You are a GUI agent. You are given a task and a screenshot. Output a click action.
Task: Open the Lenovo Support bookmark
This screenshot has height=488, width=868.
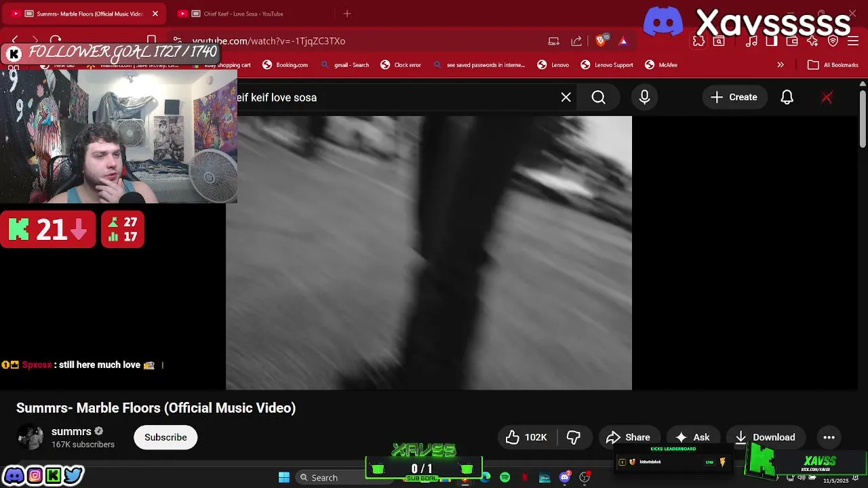click(x=607, y=65)
